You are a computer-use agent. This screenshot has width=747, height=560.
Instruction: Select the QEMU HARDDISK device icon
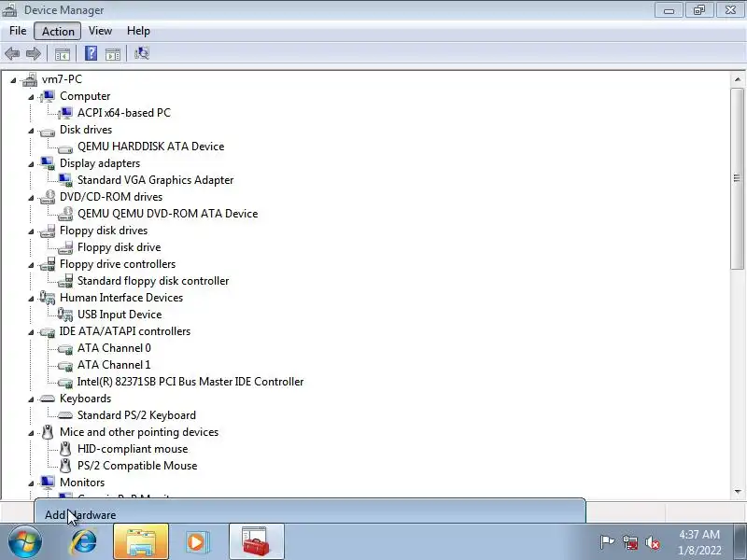[65, 148]
